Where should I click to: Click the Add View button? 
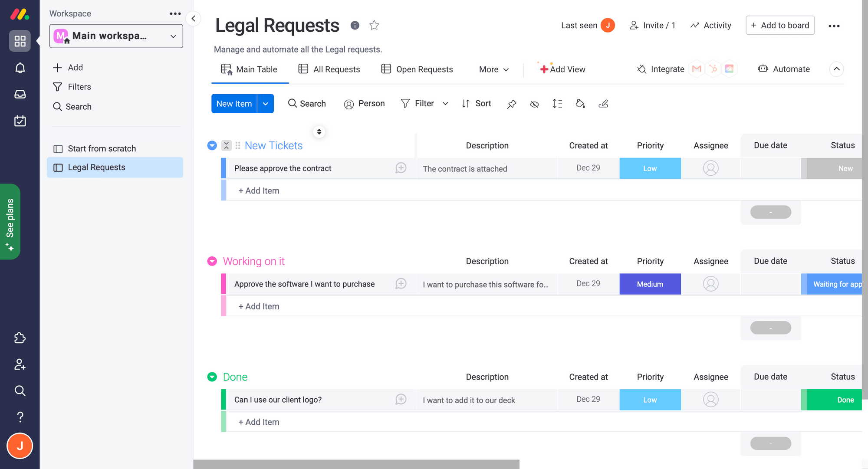(562, 69)
